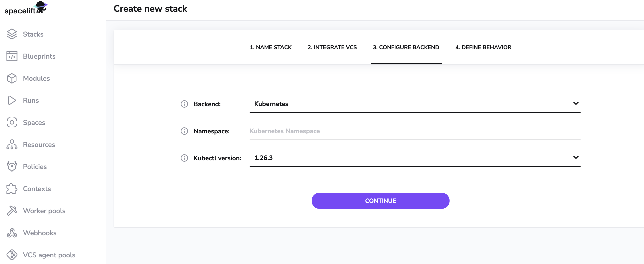Click the Spaces target icon
This screenshot has width=644, height=264.
[x=12, y=122]
